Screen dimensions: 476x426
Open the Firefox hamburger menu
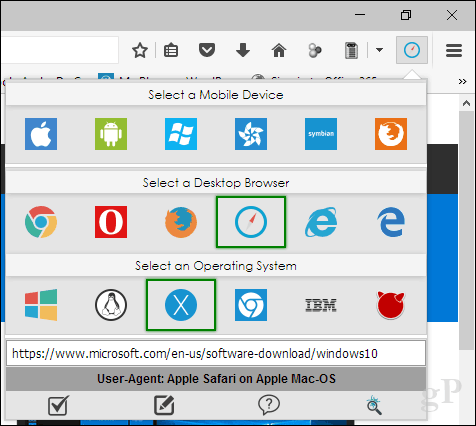tap(454, 50)
